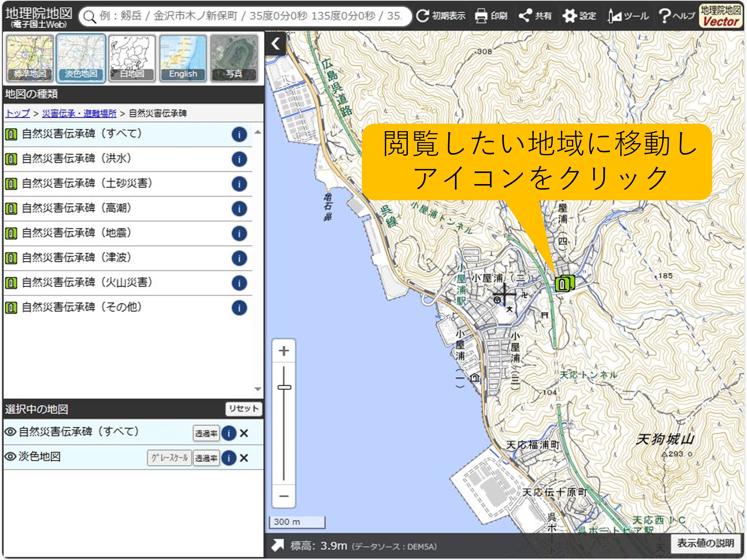Image resolution: width=747 pixels, height=560 pixels.
Task: Go to 災害伝承・避難場所 breadcrumb link
Action: pos(79,113)
